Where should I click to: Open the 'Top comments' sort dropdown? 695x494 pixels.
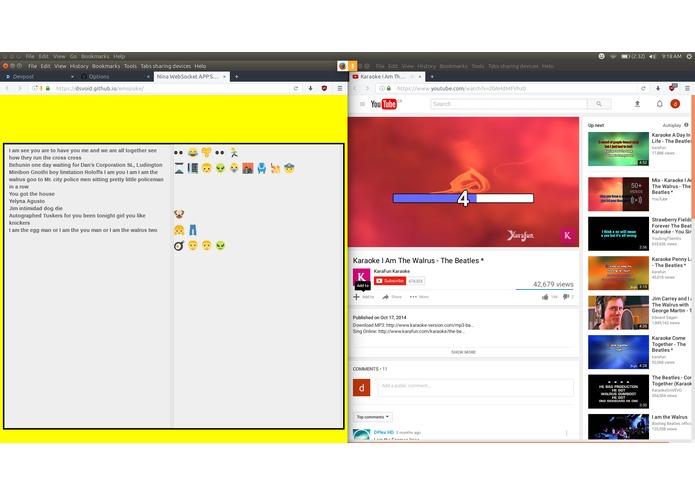point(373,417)
